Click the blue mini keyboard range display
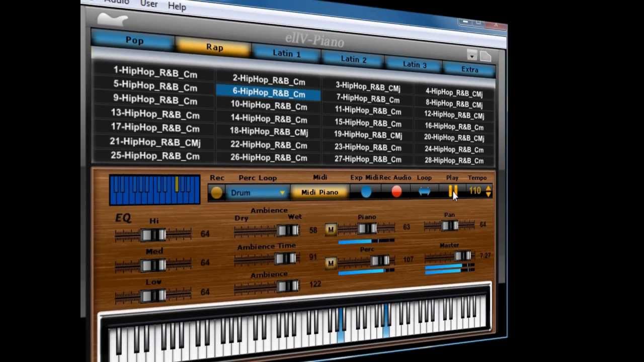Screen dimensions: 644x362 tap(154, 190)
